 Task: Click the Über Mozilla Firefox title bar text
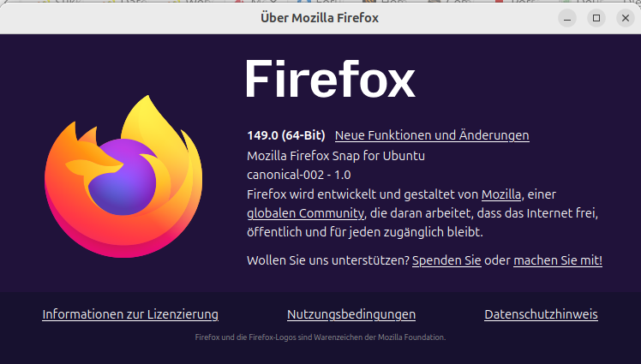click(320, 17)
